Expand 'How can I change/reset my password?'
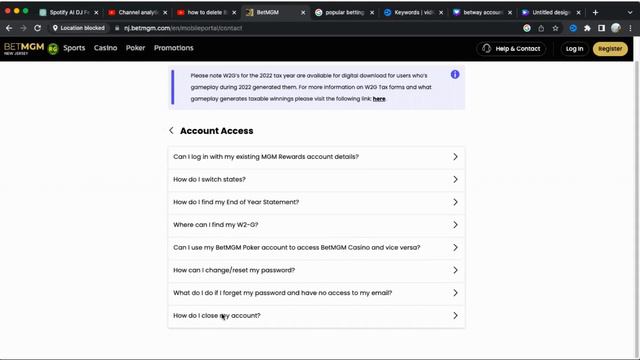Image resolution: width=640 pixels, height=360 pixels. (316, 270)
